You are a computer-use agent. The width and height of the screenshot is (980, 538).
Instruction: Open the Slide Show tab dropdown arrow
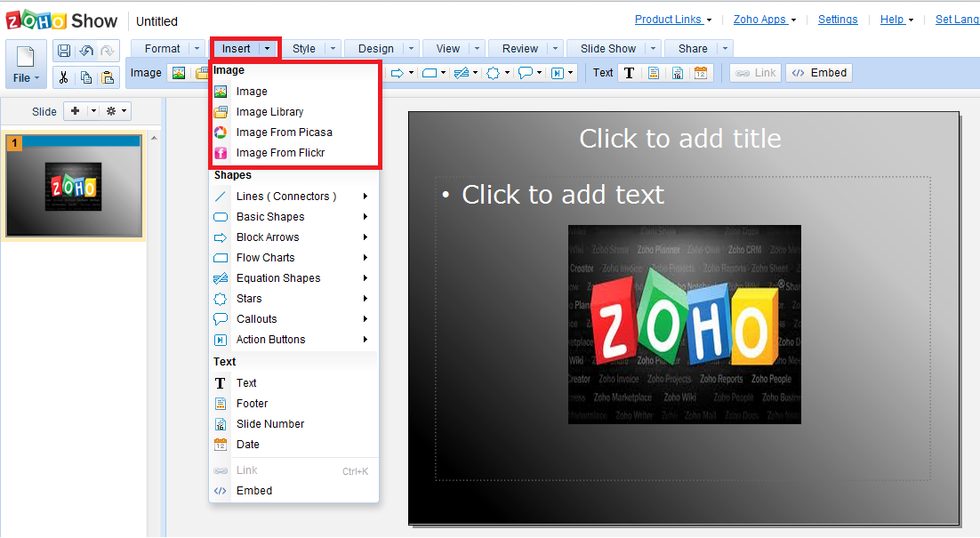(x=653, y=49)
